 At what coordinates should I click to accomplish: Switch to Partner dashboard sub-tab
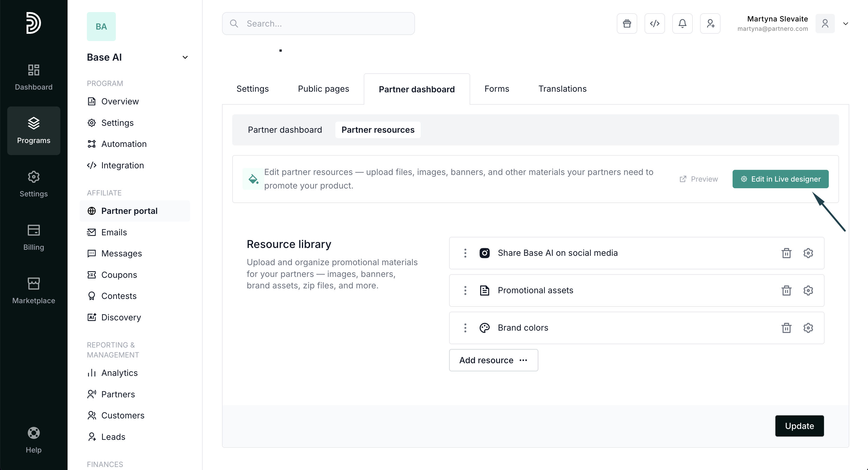(x=285, y=130)
